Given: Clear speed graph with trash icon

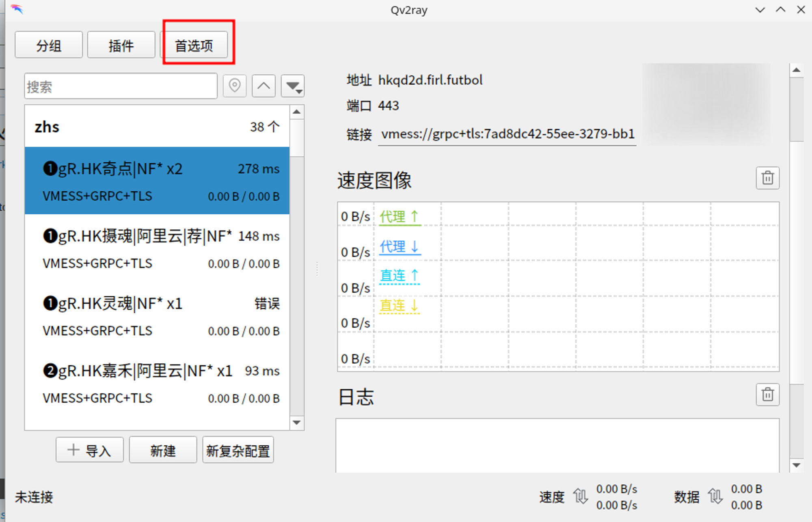Looking at the screenshot, I should coord(767,178).
